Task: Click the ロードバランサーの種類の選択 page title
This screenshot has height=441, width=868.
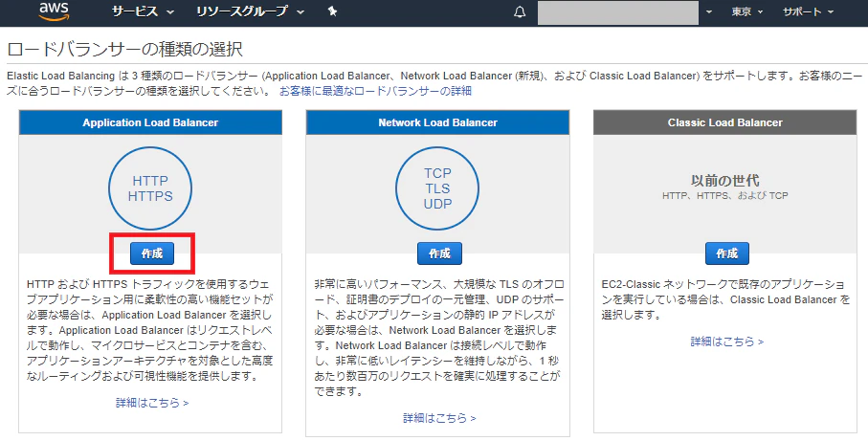Action: pyautogui.click(x=124, y=49)
